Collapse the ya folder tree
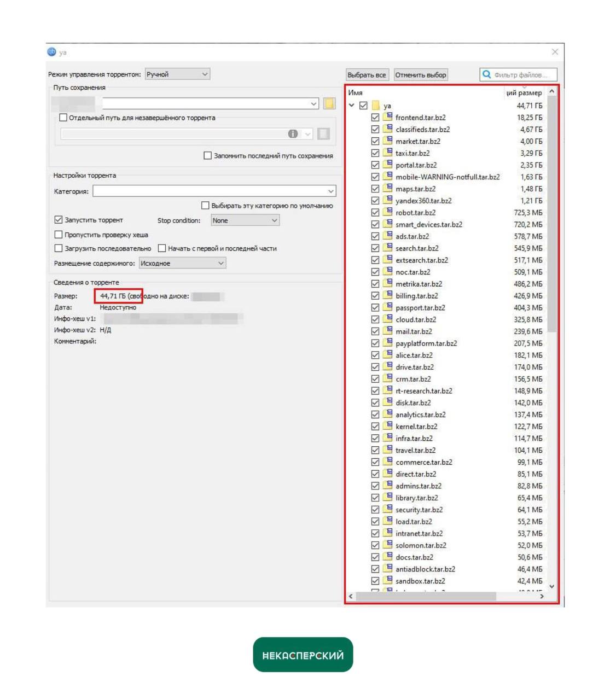This screenshot has height=700, width=610. (352, 106)
